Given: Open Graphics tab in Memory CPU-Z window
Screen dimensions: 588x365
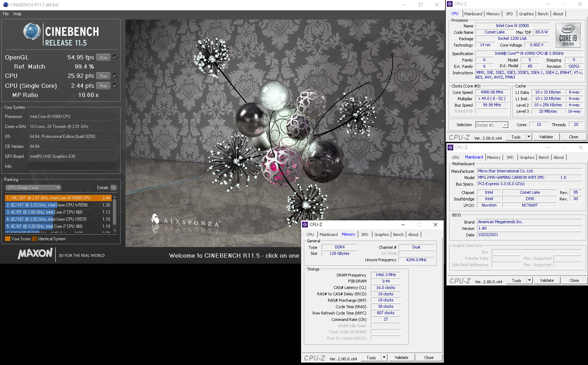Looking at the screenshot, I should [381, 235].
